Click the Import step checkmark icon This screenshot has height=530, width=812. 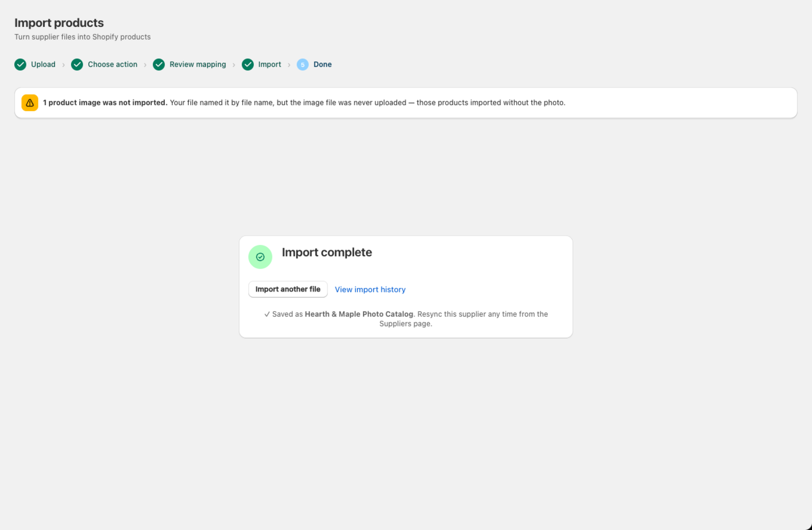248,64
